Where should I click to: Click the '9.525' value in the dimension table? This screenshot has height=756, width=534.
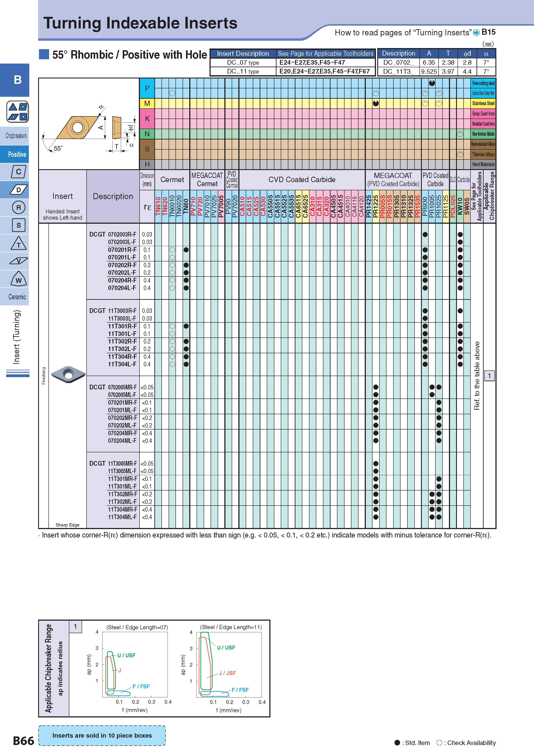(429, 72)
